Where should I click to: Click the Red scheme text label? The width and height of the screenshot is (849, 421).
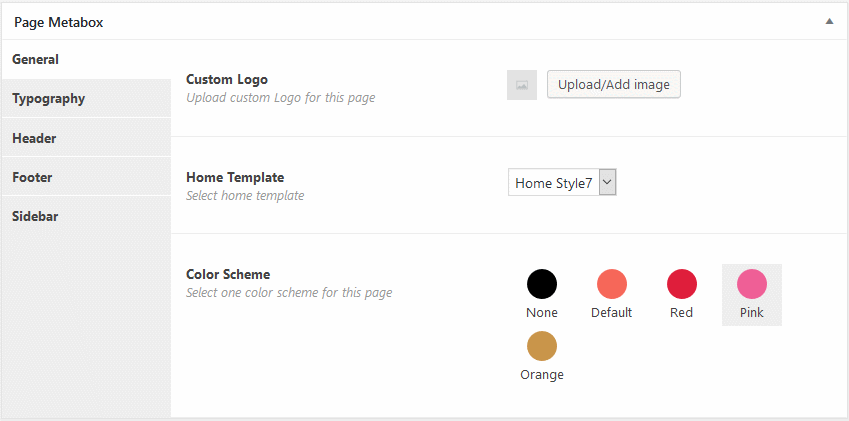[x=682, y=313]
